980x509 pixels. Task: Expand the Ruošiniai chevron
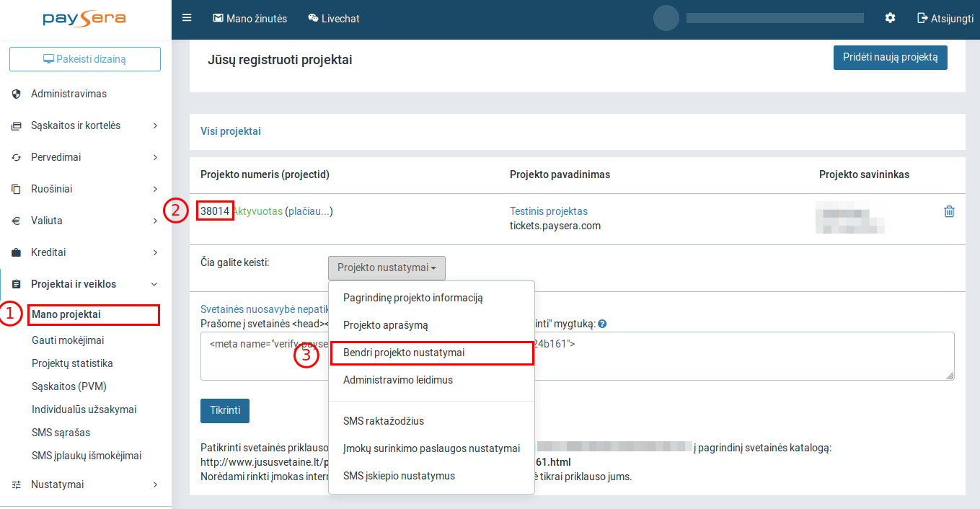click(x=155, y=189)
